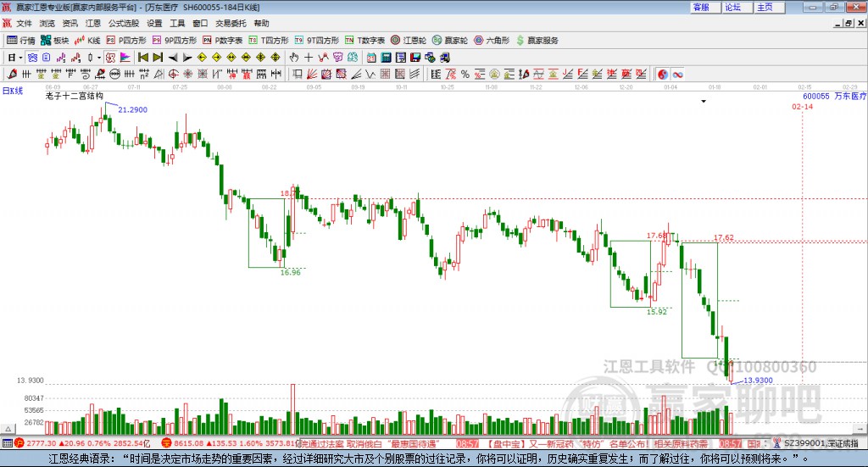Open the 9T四方形 tool
This screenshot has height=467, width=868.
[317, 41]
